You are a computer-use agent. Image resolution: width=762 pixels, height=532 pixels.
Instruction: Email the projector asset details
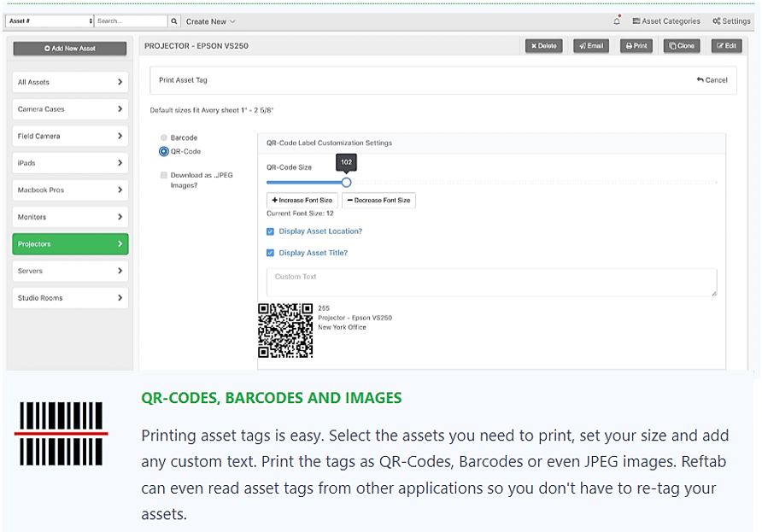[591, 46]
